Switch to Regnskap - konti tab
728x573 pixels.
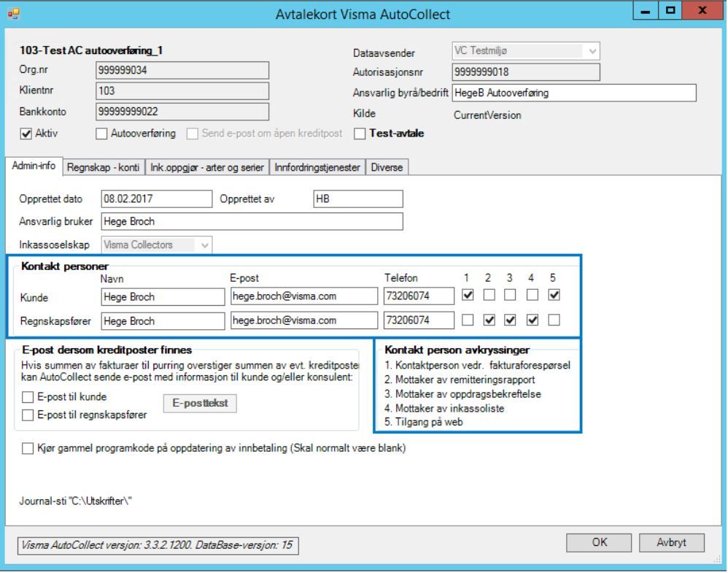[x=104, y=167]
